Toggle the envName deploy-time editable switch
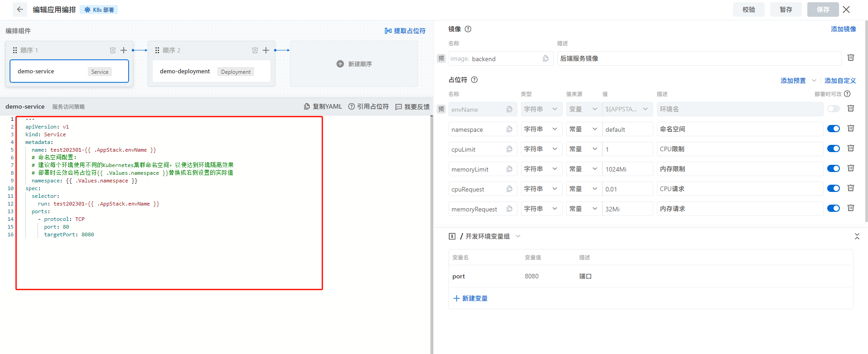 [834, 109]
